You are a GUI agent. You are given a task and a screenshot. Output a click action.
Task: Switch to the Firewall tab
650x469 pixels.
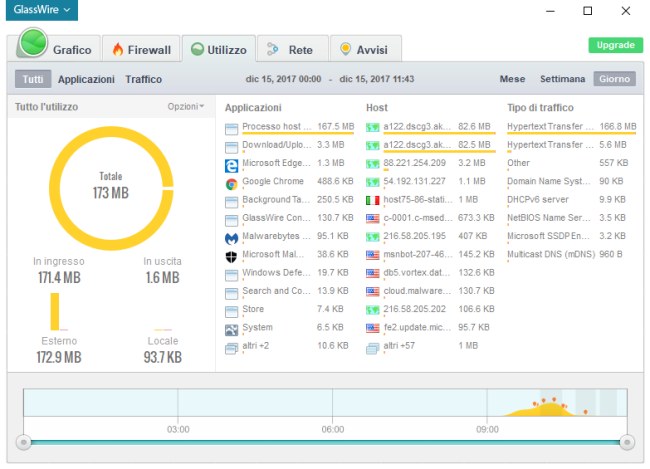click(x=141, y=49)
